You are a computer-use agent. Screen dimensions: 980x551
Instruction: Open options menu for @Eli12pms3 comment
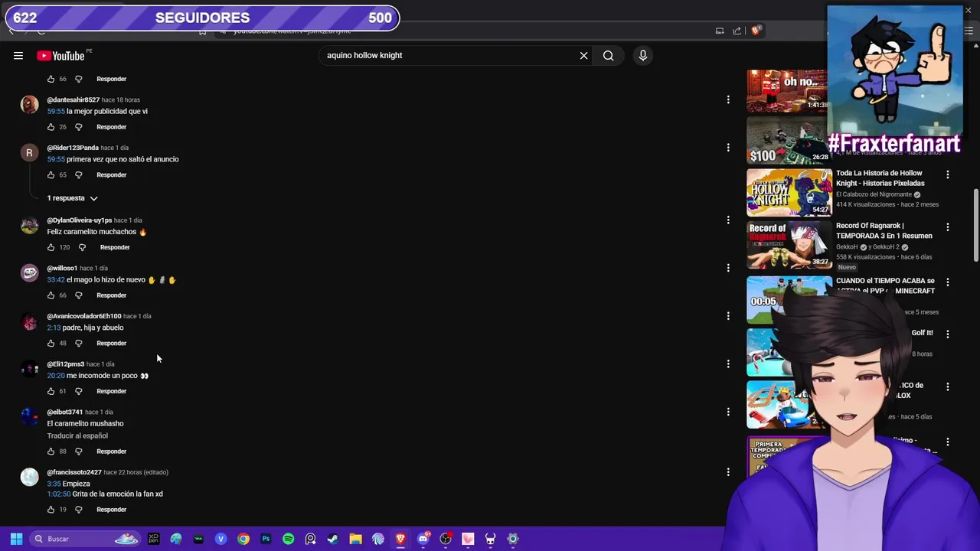click(728, 364)
